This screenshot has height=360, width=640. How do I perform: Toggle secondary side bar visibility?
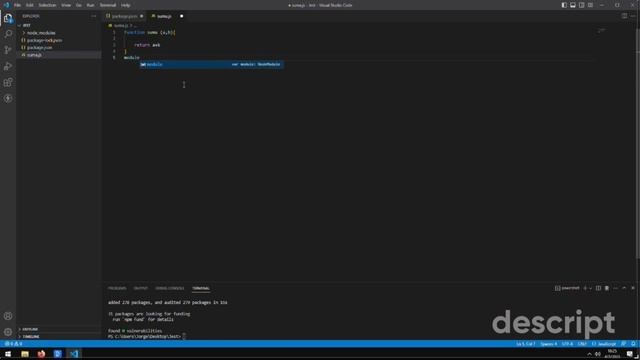pos(582,5)
